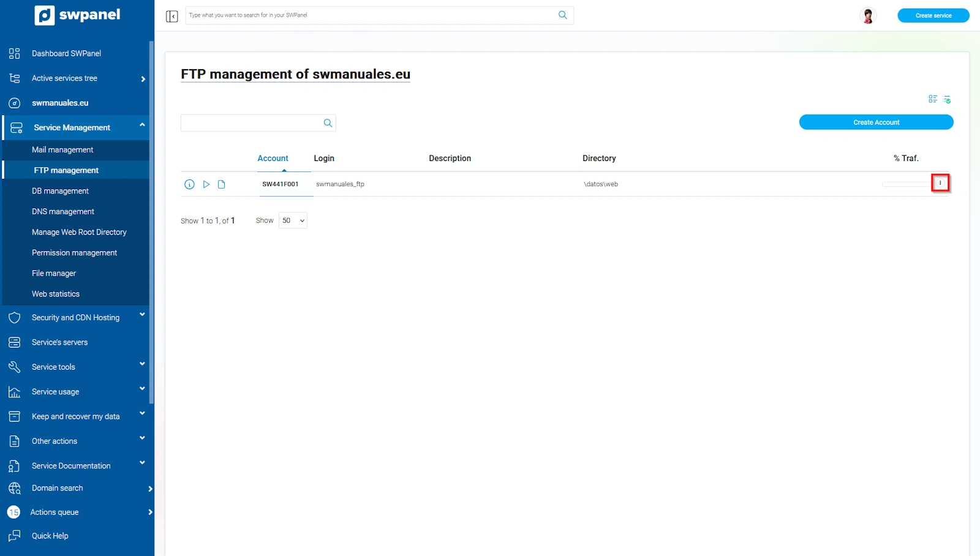The image size is (980, 556).
Task: Click the Create service button
Action: click(933, 15)
